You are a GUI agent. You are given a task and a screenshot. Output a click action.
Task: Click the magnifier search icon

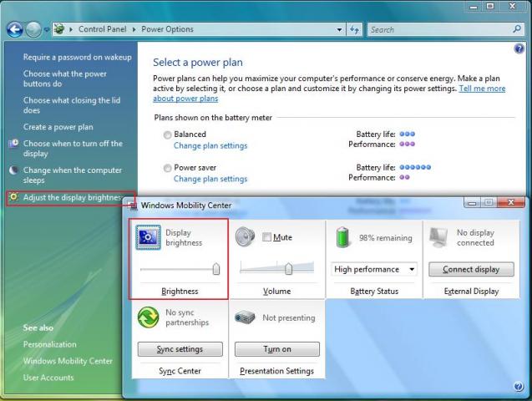point(517,29)
